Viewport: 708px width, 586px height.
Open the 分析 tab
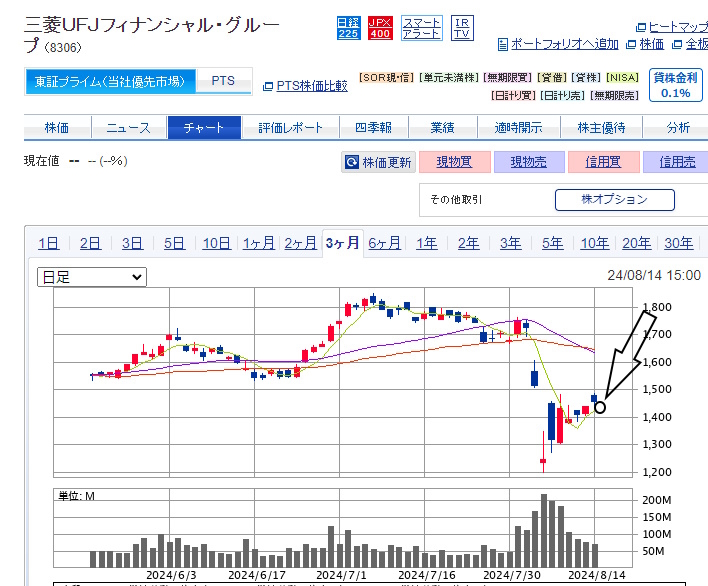tap(677, 128)
